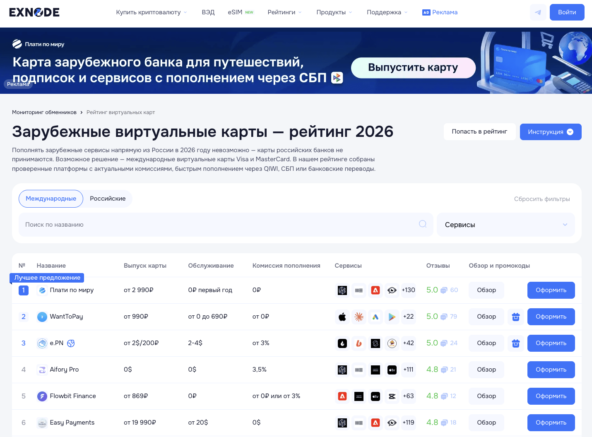Click Обзор button for e.PN
The width and height of the screenshot is (592, 437).
coord(486,343)
